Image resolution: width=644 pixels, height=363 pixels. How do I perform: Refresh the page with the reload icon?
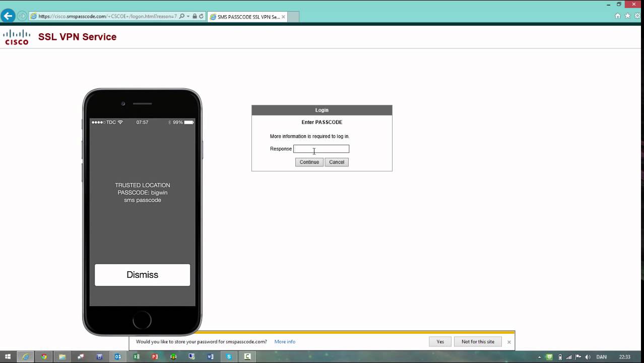coord(201,16)
